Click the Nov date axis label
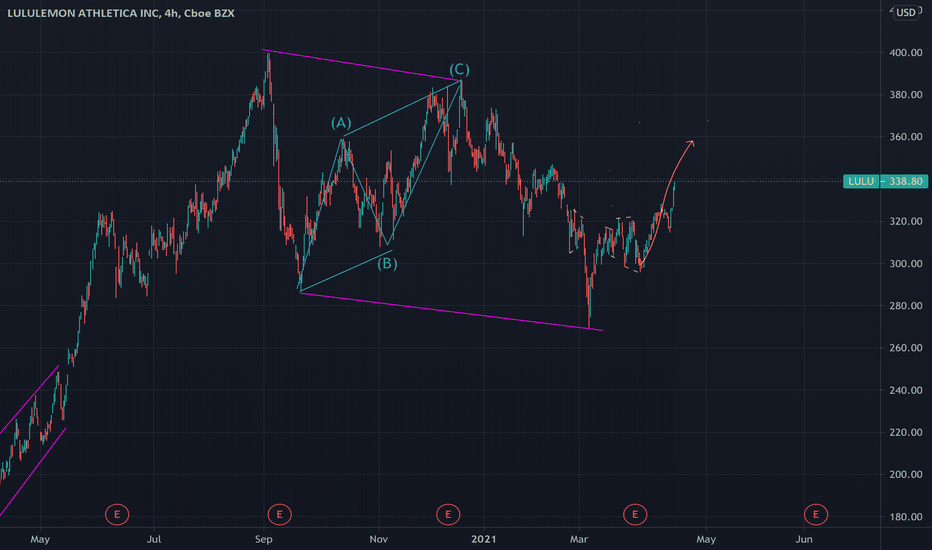This screenshot has height=550, width=932. click(379, 539)
